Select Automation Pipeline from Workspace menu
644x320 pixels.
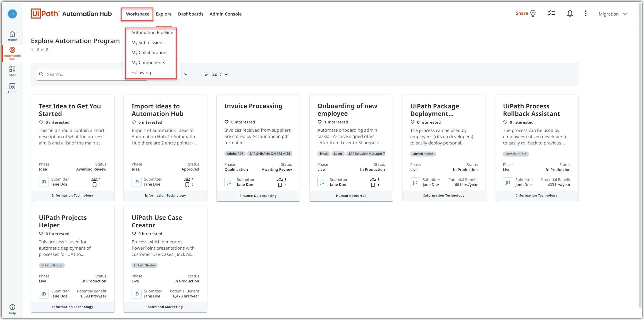[x=152, y=33]
